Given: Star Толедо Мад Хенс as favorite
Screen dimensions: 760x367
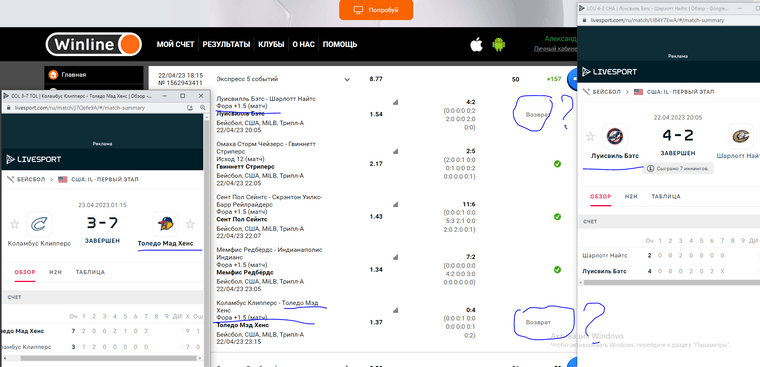Looking at the screenshot, I should point(190,223).
